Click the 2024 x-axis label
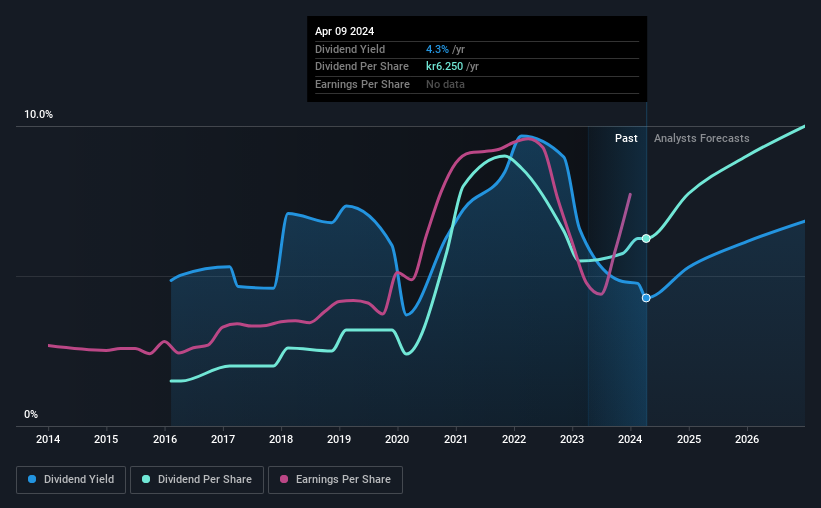The image size is (821, 508). 630,439
